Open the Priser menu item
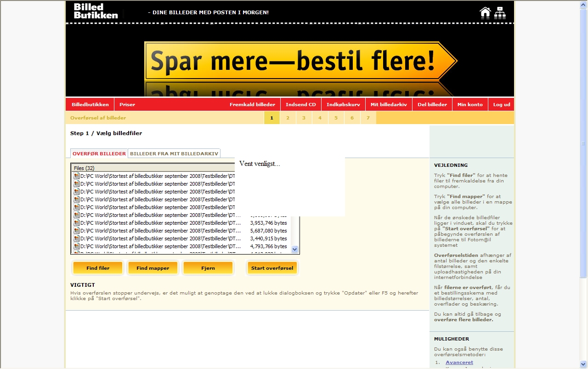The image size is (588, 369). pyautogui.click(x=127, y=104)
